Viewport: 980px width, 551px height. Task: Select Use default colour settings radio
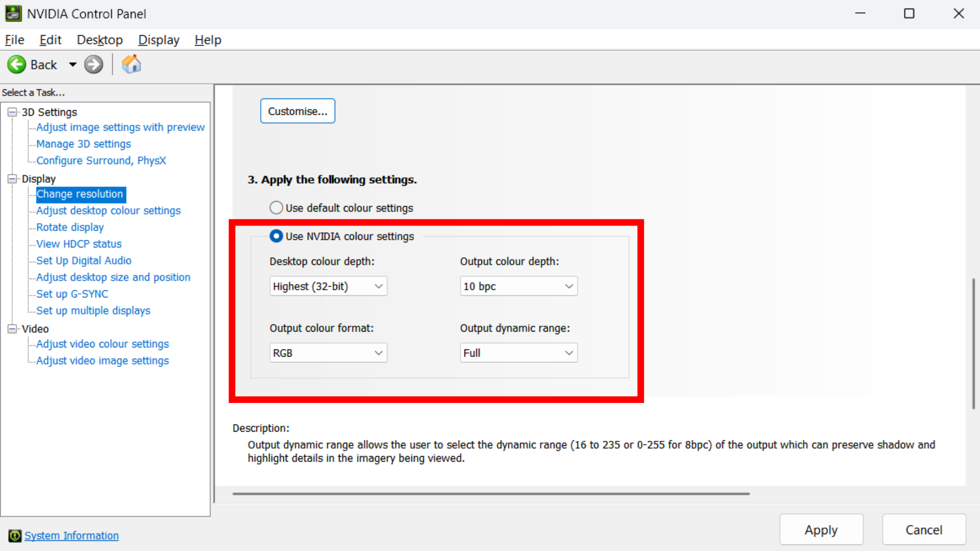[x=276, y=208]
